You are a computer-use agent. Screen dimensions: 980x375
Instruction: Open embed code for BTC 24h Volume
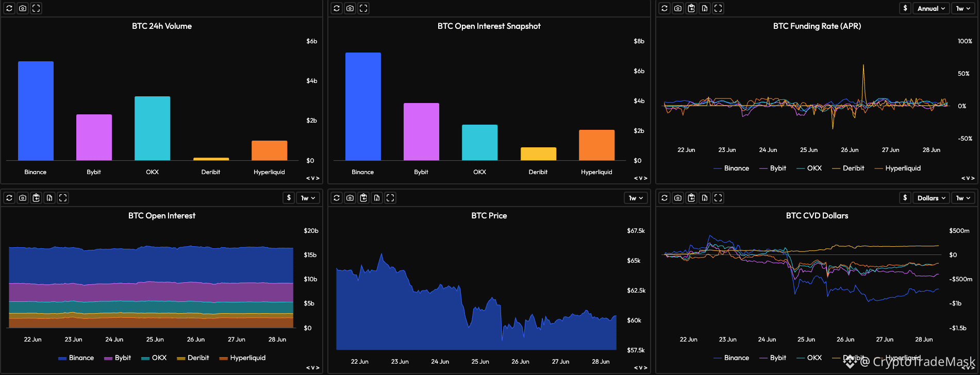(313, 178)
